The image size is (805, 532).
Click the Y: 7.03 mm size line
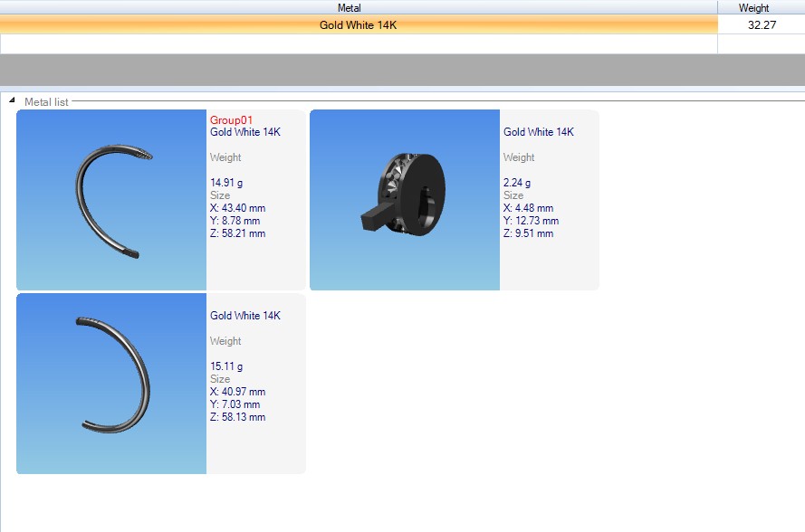pos(235,404)
